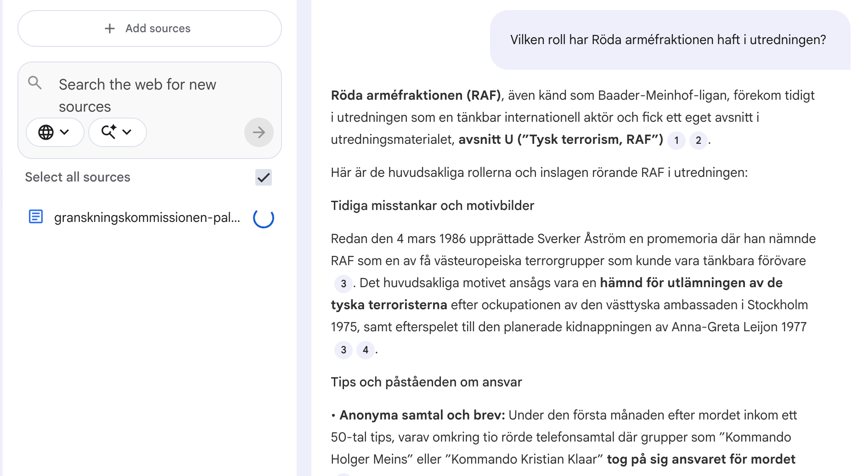Click the globe web source icon
Image resolution: width=868 pixels, height=476 pixels.
46,132
